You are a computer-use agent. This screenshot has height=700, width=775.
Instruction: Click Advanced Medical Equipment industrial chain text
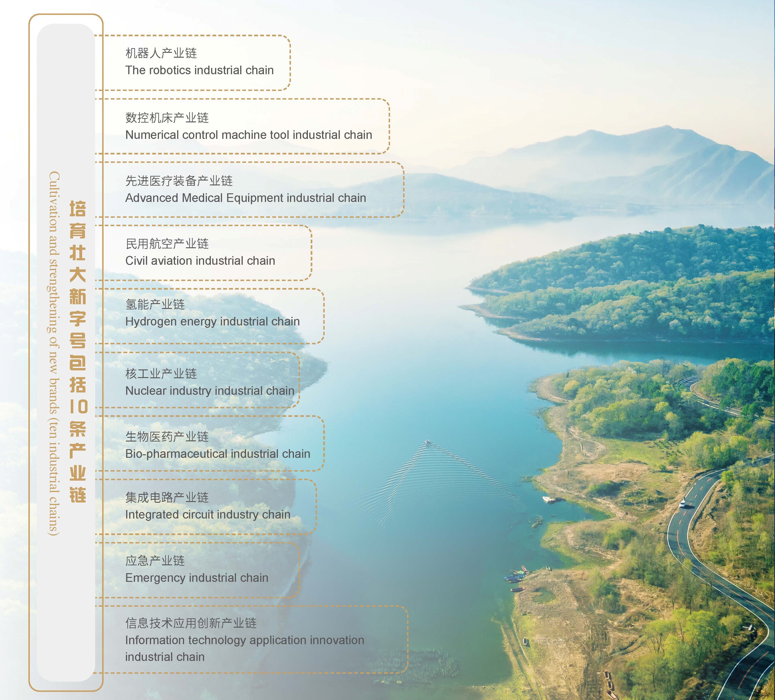coord(245,198)
